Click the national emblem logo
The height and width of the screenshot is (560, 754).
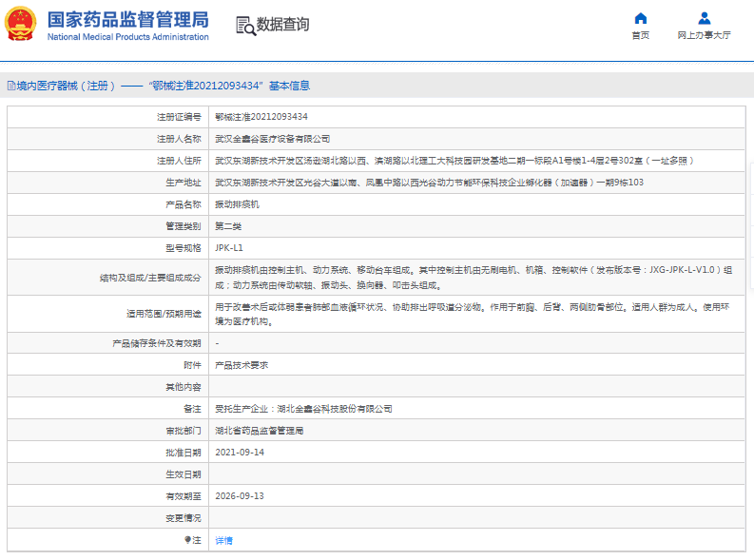tap(20, 23)
